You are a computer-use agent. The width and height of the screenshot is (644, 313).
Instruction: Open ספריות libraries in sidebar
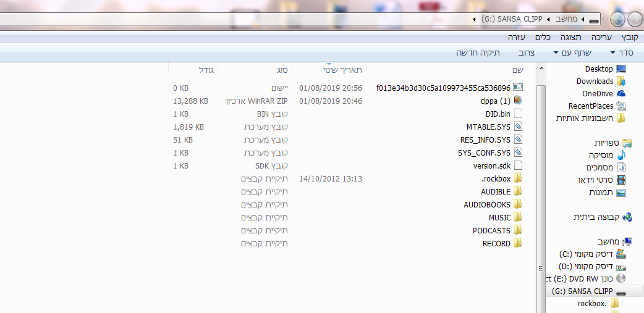613,143
